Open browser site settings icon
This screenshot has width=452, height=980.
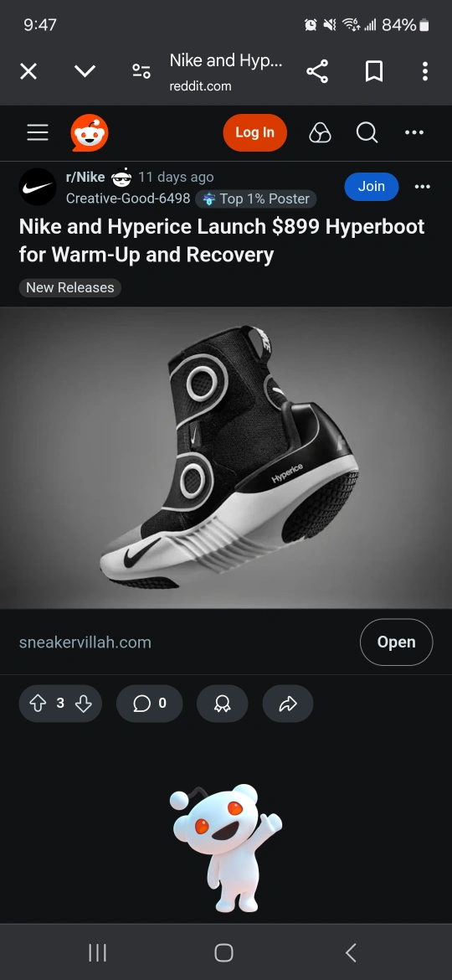click(141, 72)
